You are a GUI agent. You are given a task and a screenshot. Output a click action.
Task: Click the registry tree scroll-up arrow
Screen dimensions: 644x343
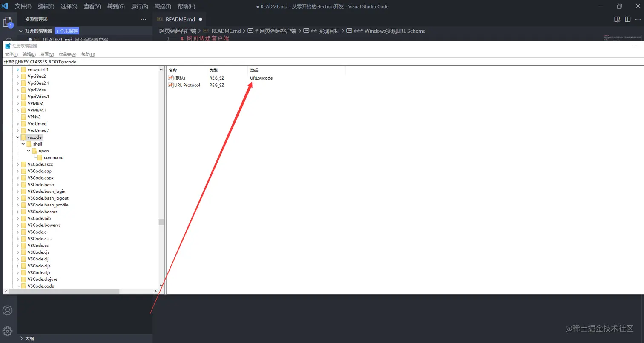tap(161, 69)
